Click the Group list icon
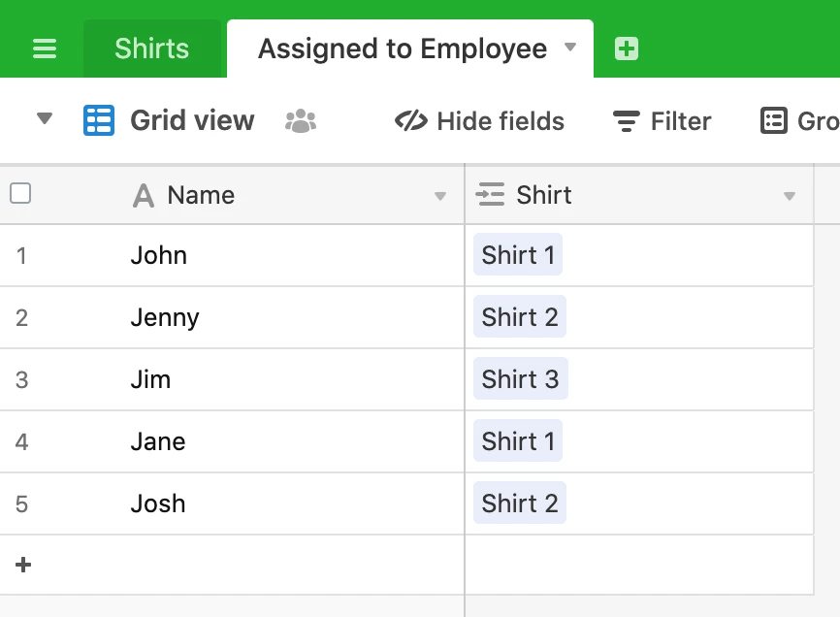Viewport: 840px width, 617px height. pos(774,120)
